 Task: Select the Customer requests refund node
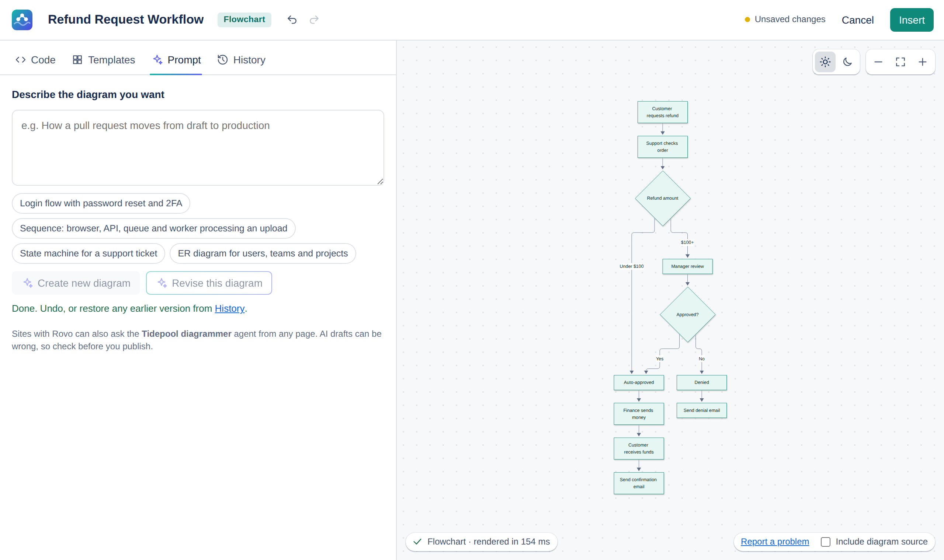[662, 112]
